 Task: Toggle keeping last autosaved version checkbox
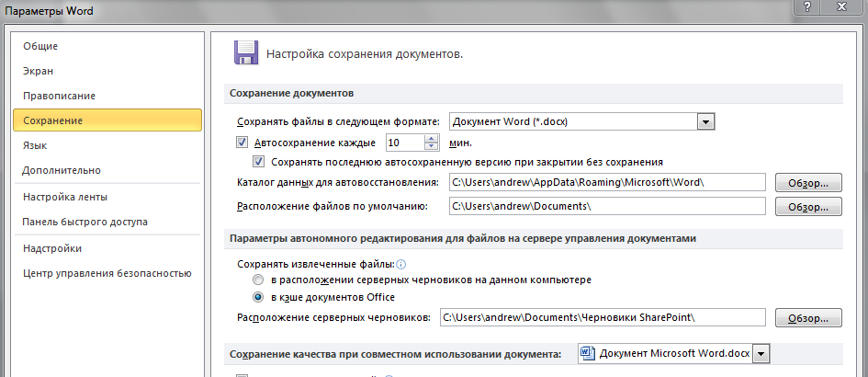click(258, 162)
